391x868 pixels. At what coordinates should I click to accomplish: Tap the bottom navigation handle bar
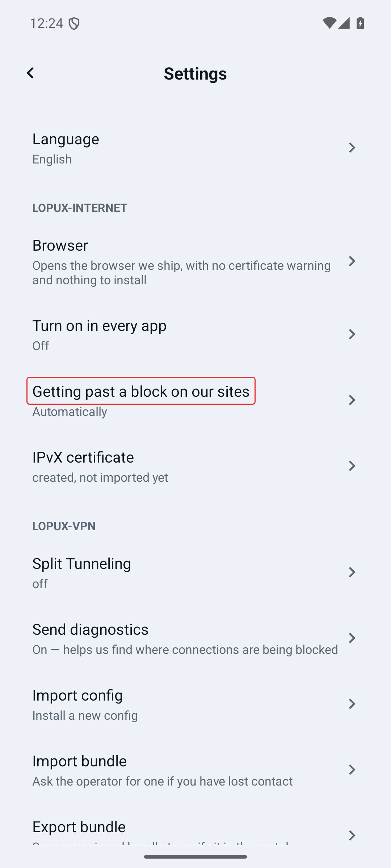click(195, 856)
